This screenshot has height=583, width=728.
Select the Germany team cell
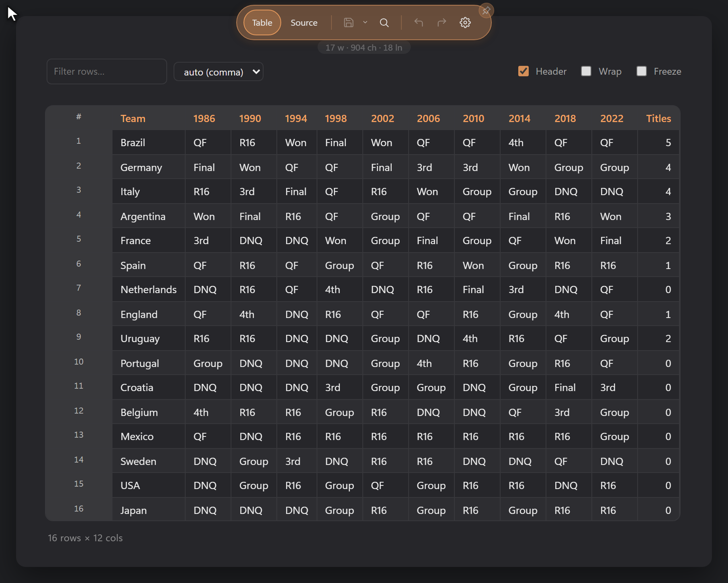point(149,167)
